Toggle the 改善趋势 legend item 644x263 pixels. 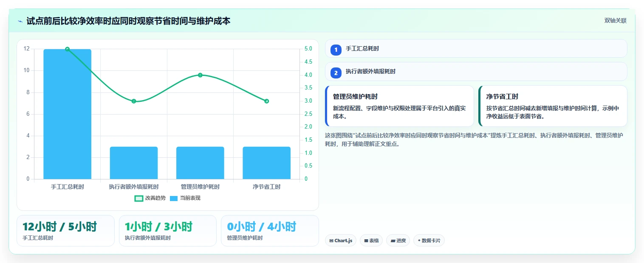click(150, 198)
